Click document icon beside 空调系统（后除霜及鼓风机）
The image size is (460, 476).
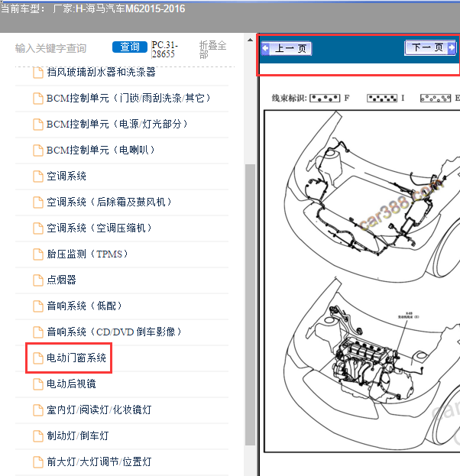coord(38,202)
